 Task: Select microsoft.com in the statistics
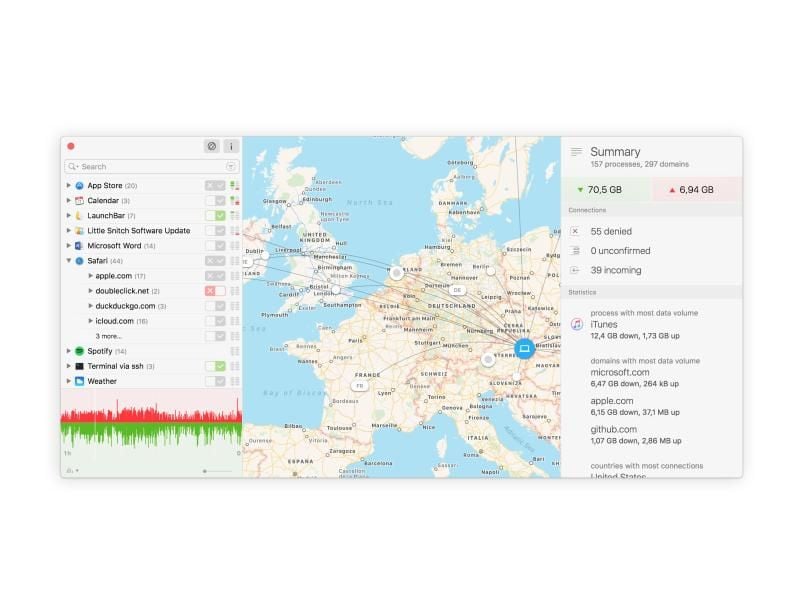620,372
